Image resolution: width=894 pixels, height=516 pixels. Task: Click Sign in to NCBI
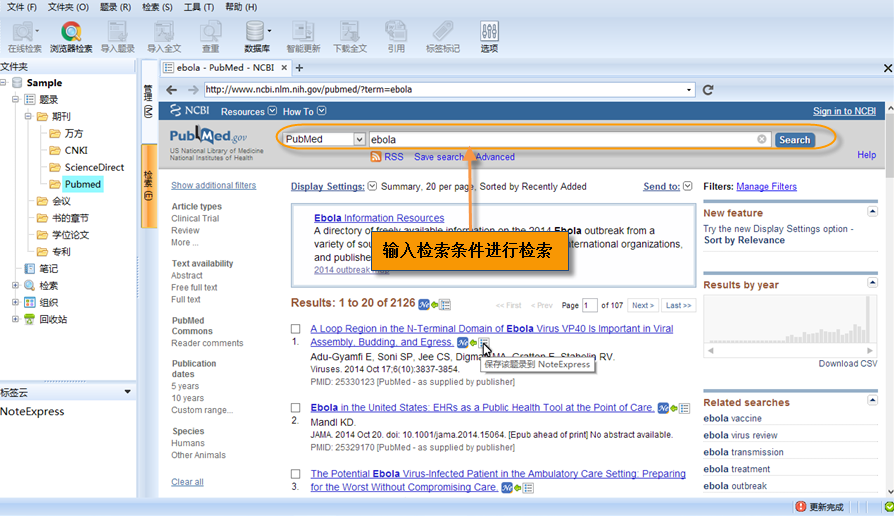click(844, 111)
